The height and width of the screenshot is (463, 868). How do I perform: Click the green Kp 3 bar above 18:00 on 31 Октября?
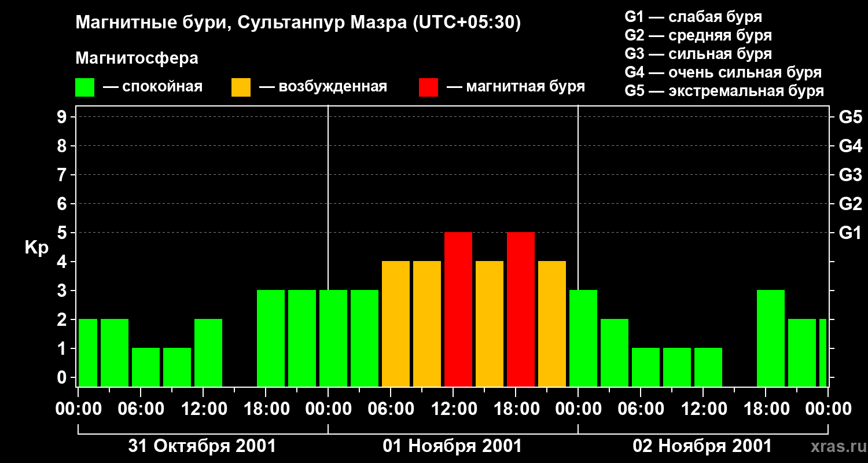point(271,339)
